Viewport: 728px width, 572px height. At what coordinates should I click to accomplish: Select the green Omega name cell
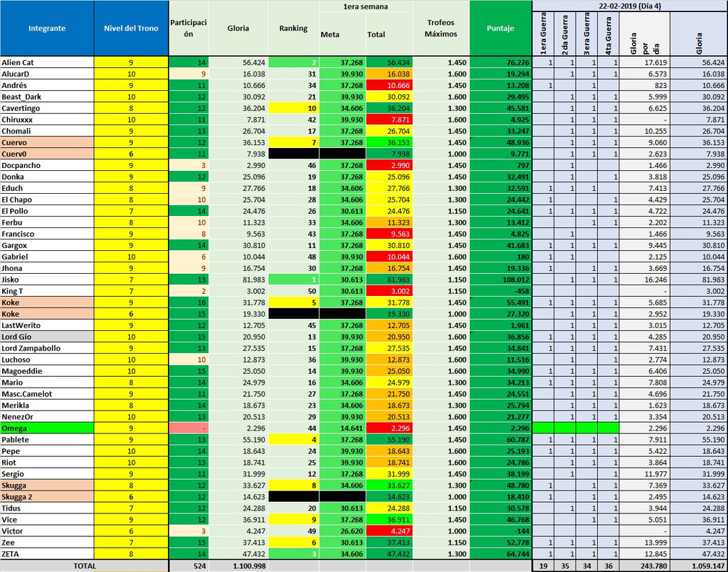click(x=47, y=428)
